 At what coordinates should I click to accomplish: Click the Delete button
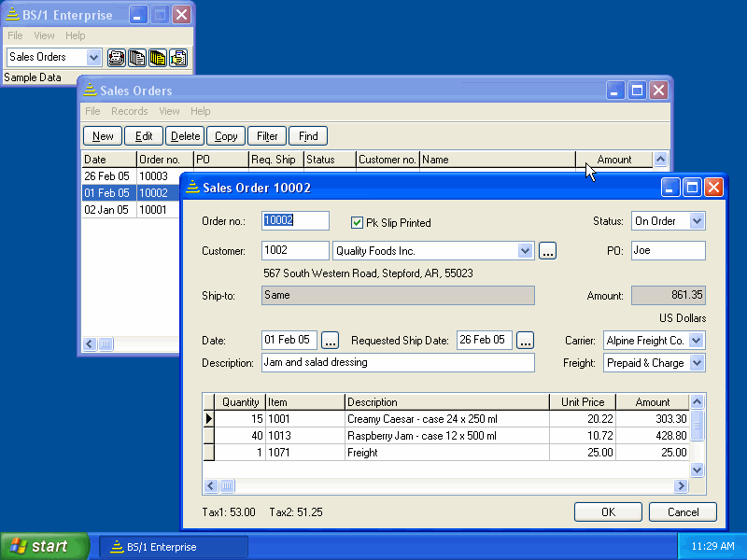185,136
